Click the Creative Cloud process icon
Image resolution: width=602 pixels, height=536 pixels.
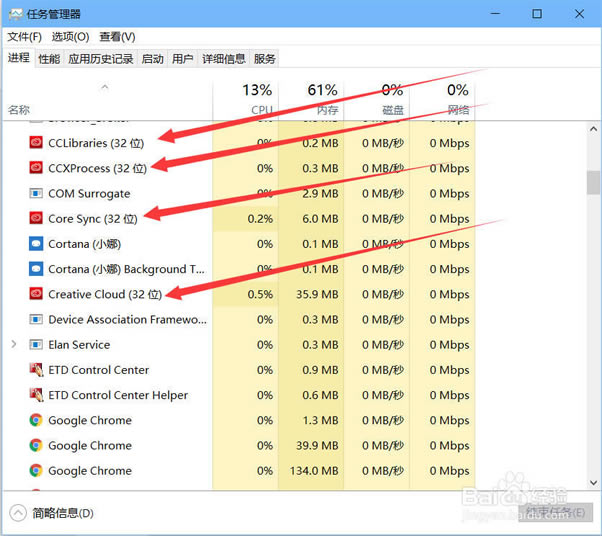pyautogui.click(x=36, y=294)
